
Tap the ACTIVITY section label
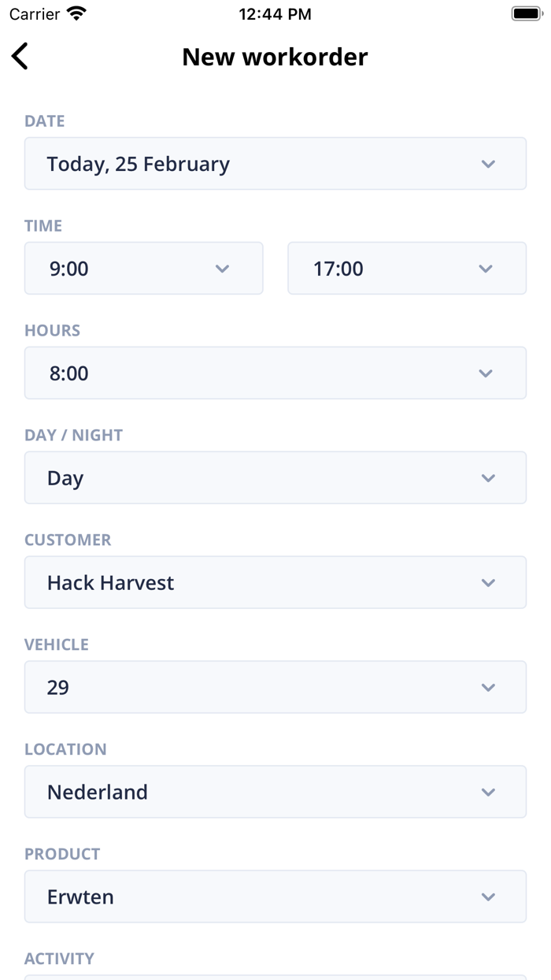59,958
